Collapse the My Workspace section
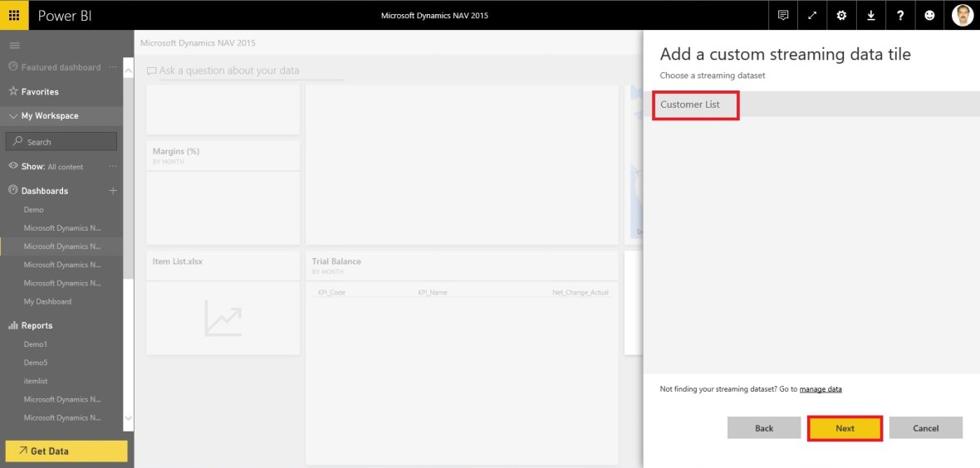980x468 pixels. [13, 116]
